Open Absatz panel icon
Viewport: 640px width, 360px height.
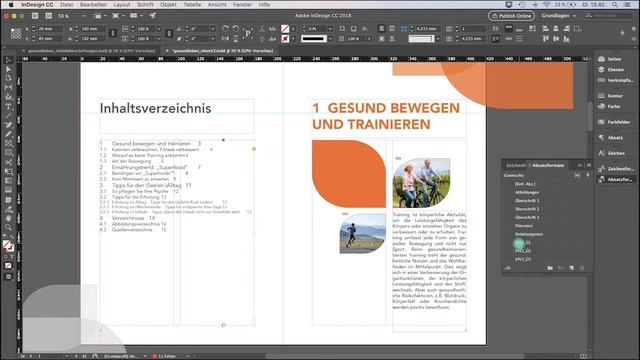point(601,138)
